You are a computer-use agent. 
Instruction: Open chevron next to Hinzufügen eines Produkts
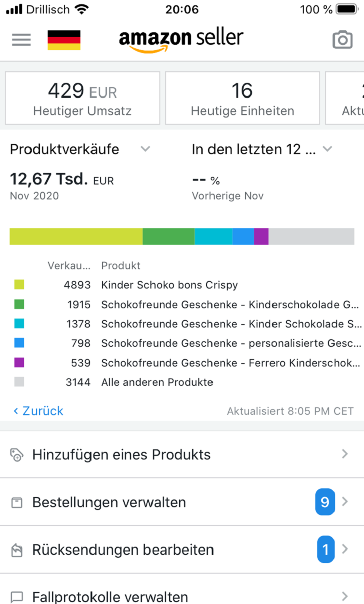tap(345, 454)
